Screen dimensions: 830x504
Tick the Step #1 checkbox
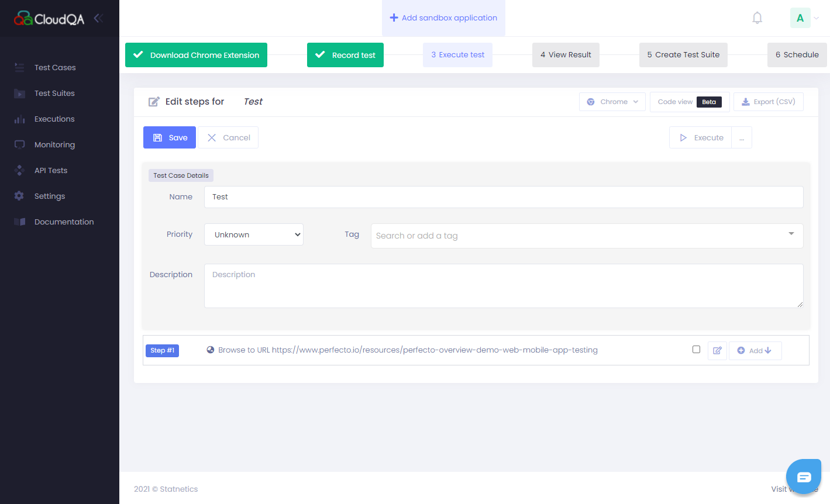(x=696, y=350)
